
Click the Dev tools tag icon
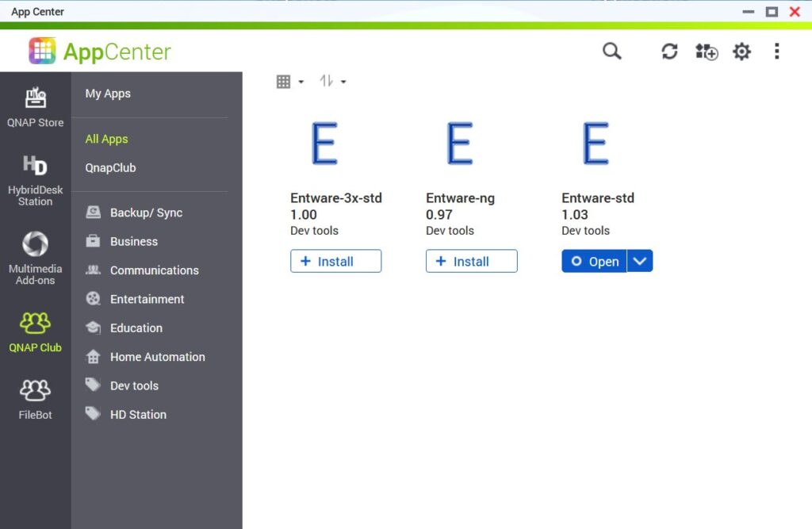click(94, 385)
